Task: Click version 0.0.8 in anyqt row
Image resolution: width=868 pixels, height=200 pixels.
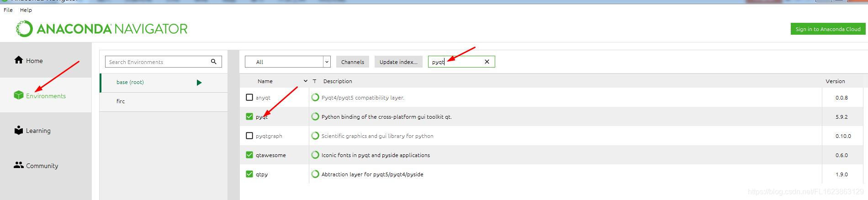Action: point(842,98)
